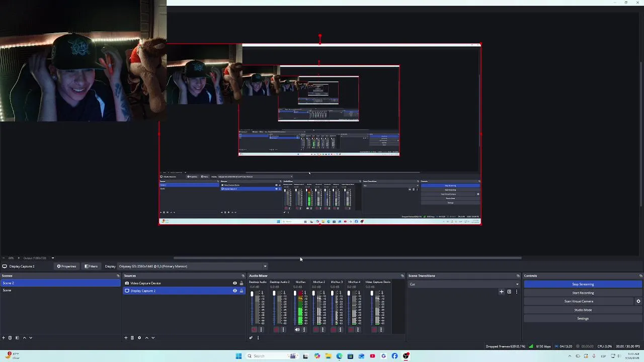Viewport: 644px width, 362px height.
Task: Hide the Display Capture 2 source
Action: coord(234,291)
